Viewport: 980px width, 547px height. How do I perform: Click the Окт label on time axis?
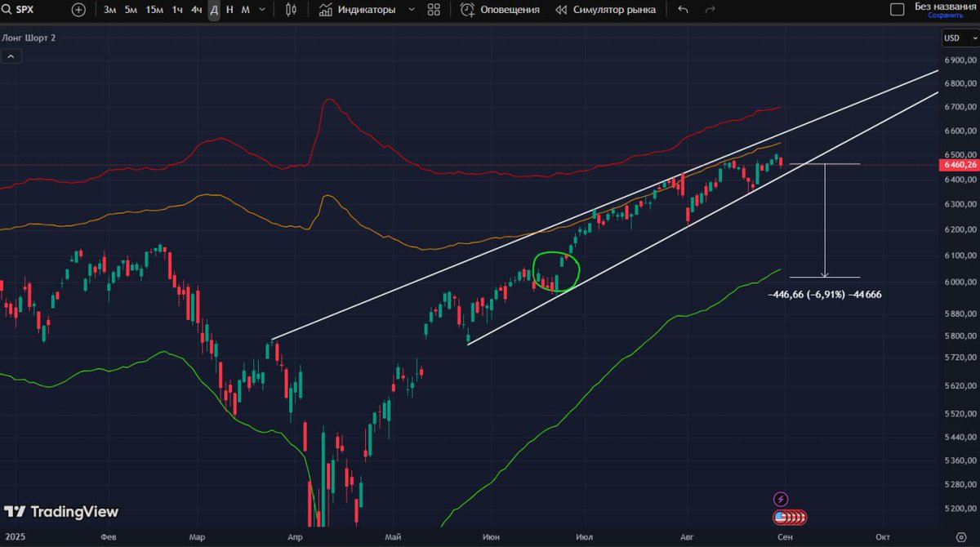[881, 537]
